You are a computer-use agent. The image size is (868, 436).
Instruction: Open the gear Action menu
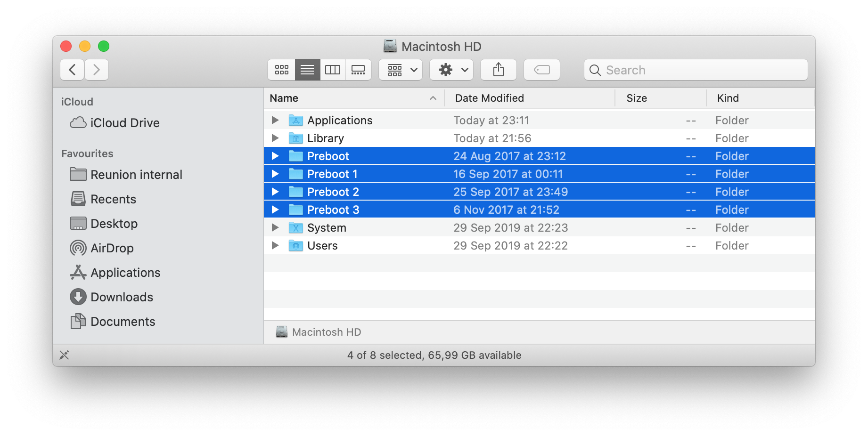452,70
